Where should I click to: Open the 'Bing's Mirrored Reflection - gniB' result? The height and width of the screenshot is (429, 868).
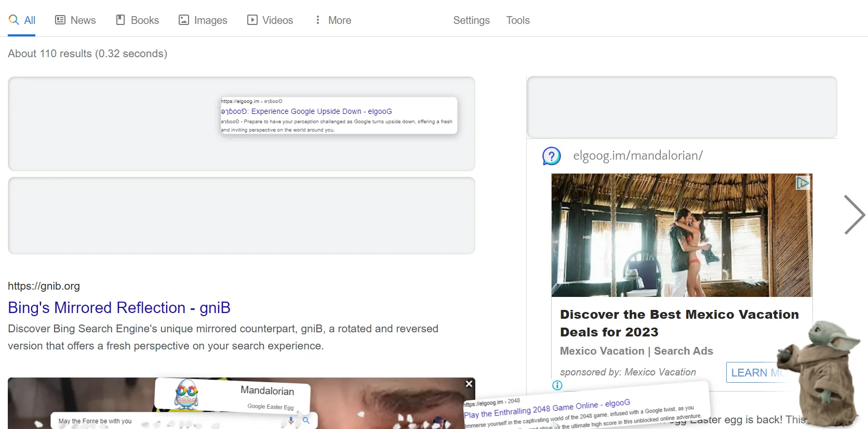tap(119, 308)
